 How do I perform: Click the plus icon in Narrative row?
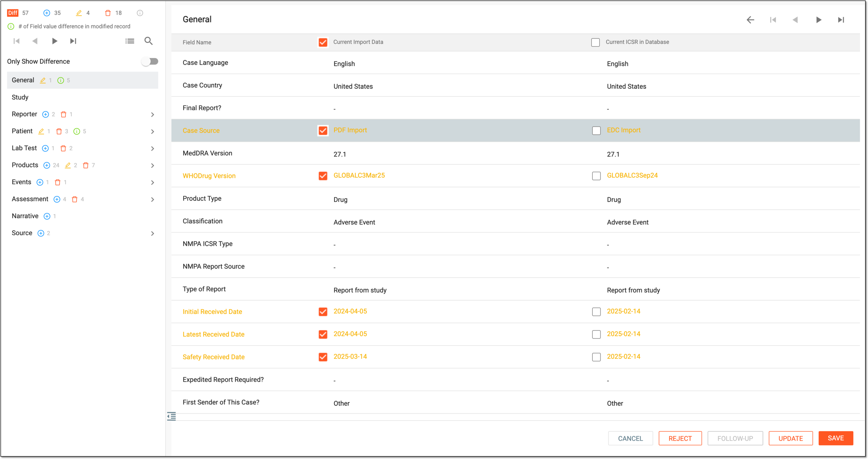point(47,216)
